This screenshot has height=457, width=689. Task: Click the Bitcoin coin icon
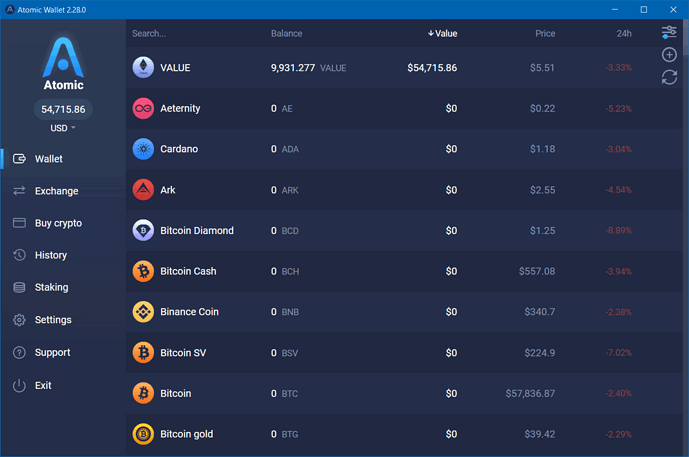point(143,393)
